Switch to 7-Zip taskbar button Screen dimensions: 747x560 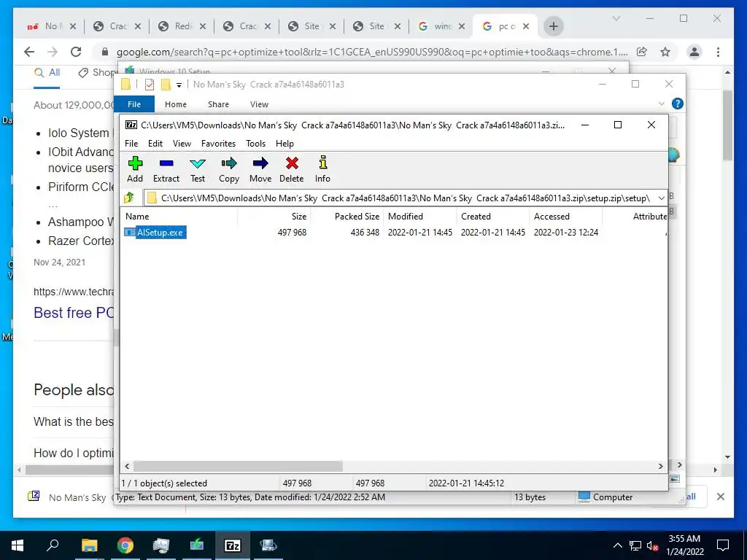coord(233,545)
